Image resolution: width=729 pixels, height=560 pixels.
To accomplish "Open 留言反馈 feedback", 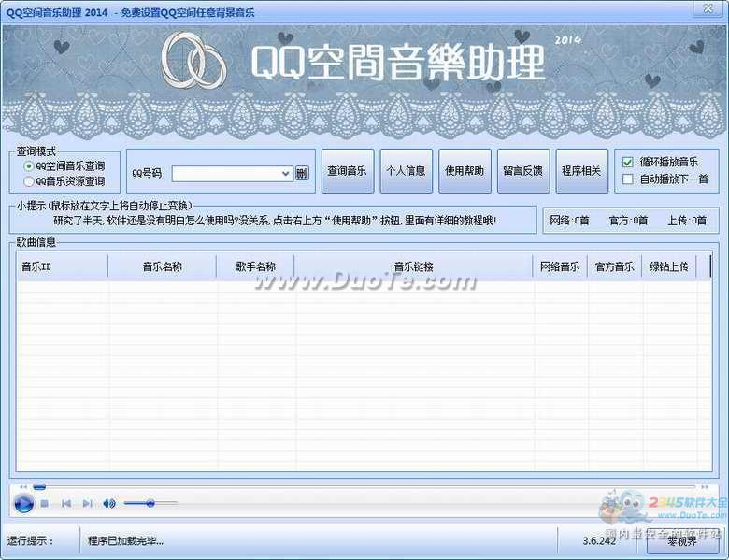I will point(523,171).
